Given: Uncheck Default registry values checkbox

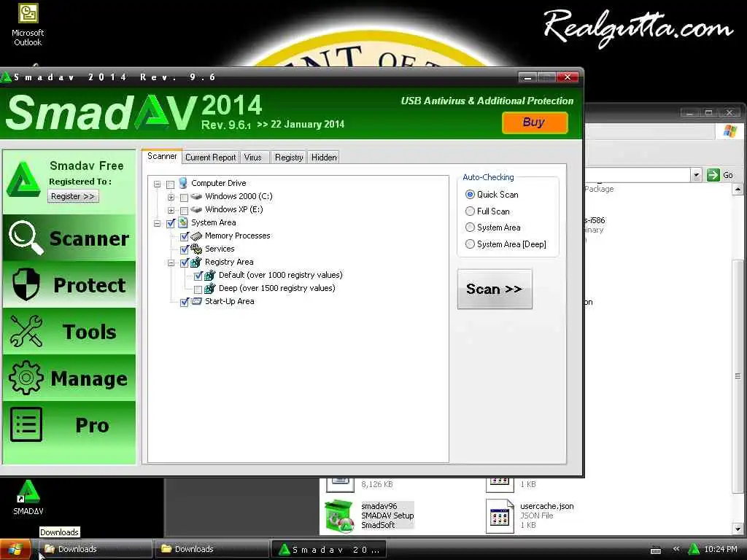Looking at the screenshot, I should point(198,276).
